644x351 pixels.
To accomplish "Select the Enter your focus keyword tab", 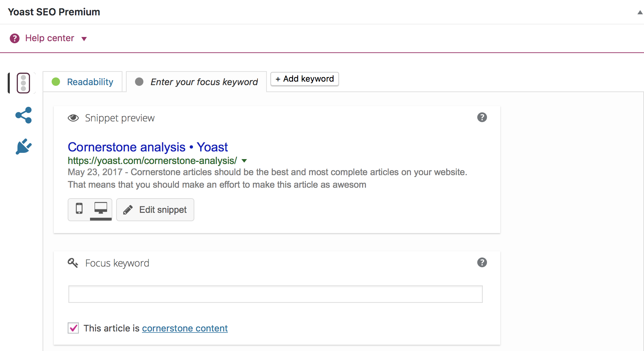I will click(x=196, y=82).
